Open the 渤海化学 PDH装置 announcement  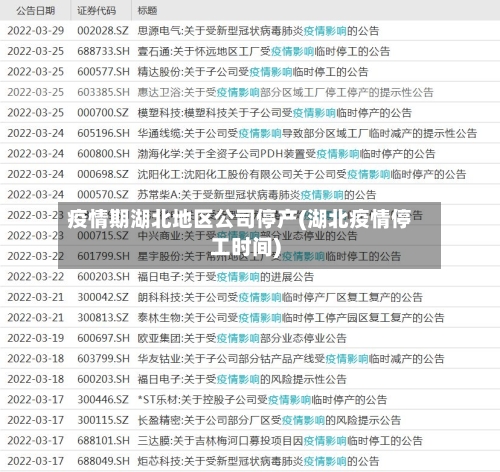point(286,154)
